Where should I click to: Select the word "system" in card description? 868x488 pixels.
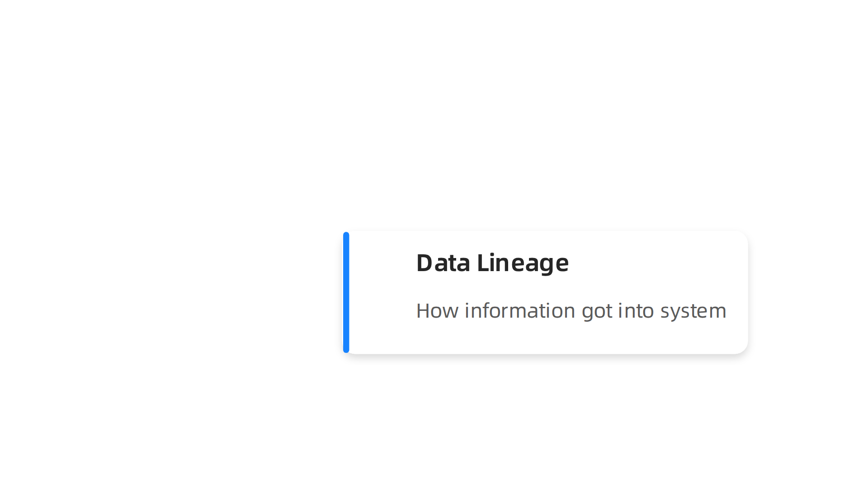point(693,312)
